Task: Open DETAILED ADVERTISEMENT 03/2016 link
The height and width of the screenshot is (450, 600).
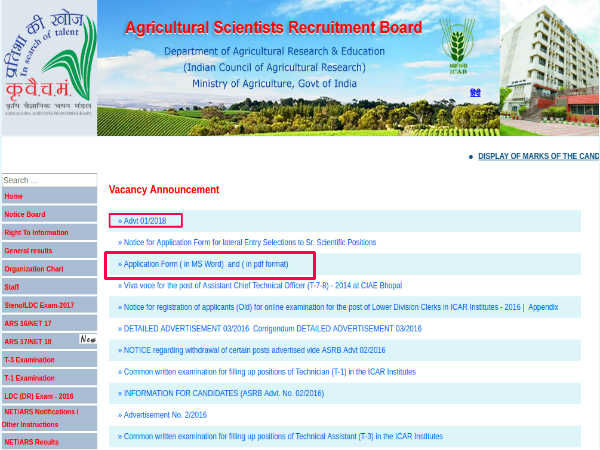Action: (186, 329)
